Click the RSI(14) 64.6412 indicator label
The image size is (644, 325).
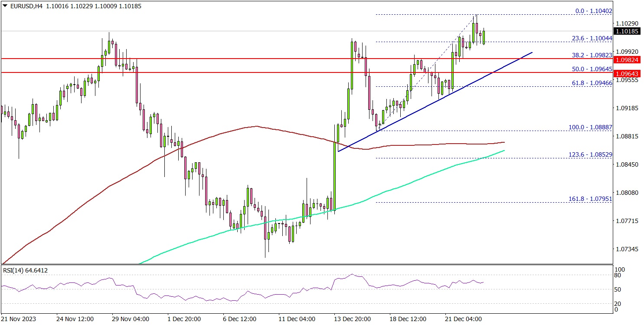26,271
